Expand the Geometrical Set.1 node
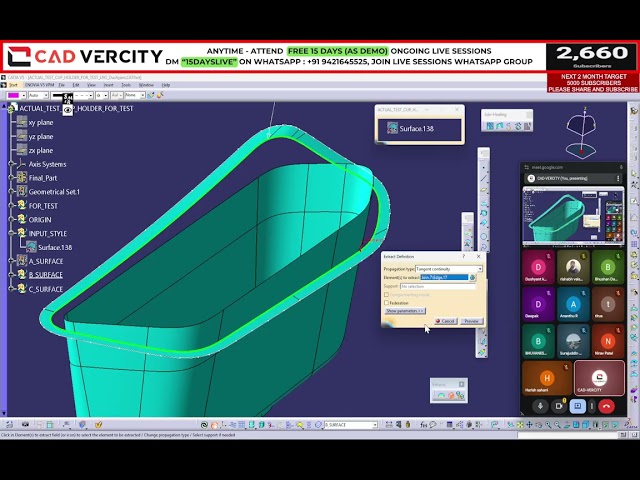Screen dimensions: 640x480 11,192
